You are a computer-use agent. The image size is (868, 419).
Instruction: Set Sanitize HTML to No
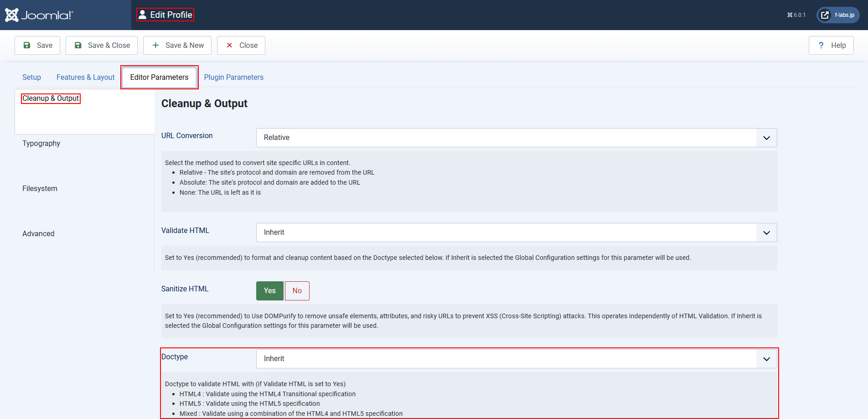click(297, 291)
